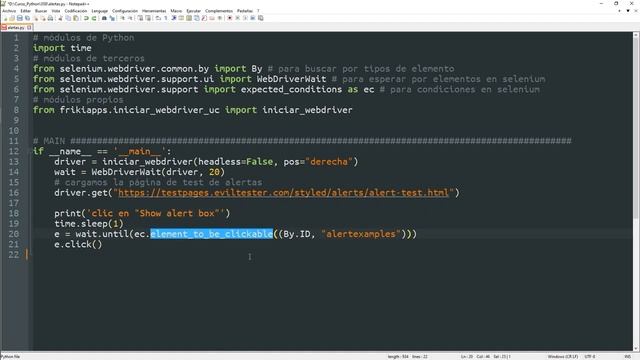This screenshot has height=360, width=640.
Task: Open the document list dropdown arrow at top right
Action: (628, 11)
